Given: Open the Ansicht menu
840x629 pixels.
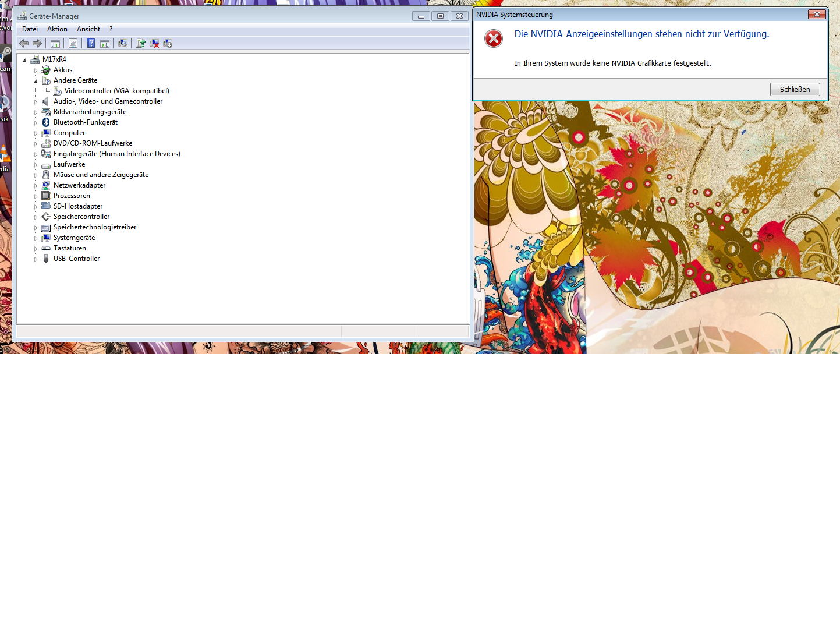Looking at the screenshot, I should tap(88, 29).
